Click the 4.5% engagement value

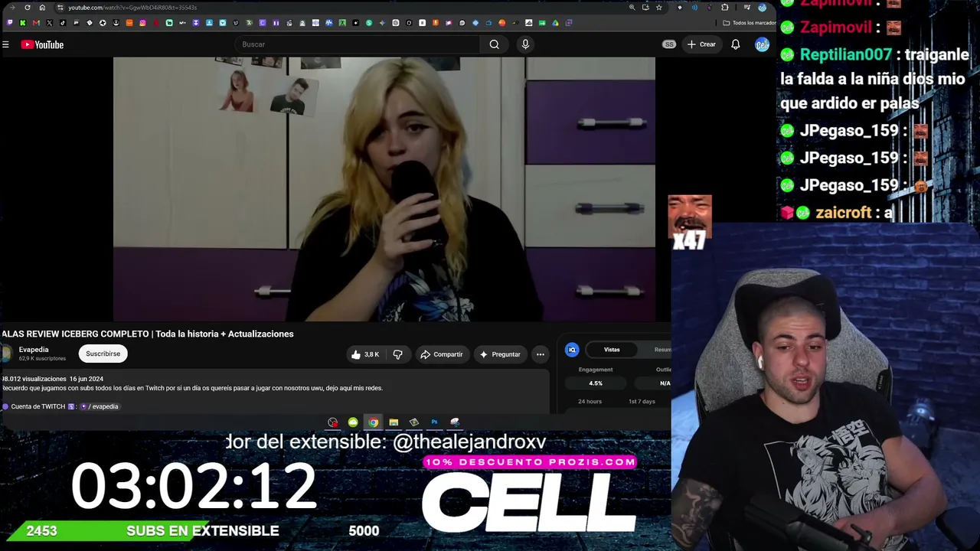pos(596,383)
